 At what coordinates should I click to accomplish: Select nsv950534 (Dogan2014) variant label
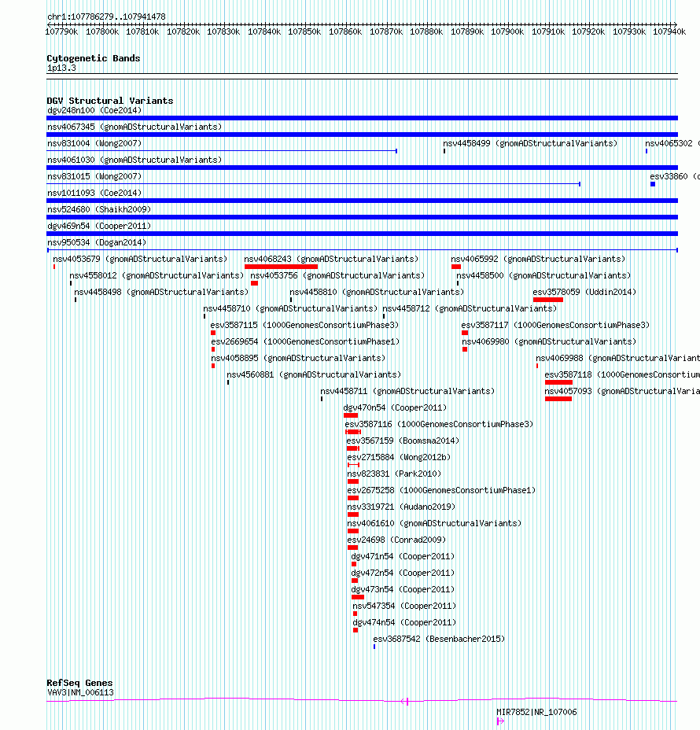(97, 242)
